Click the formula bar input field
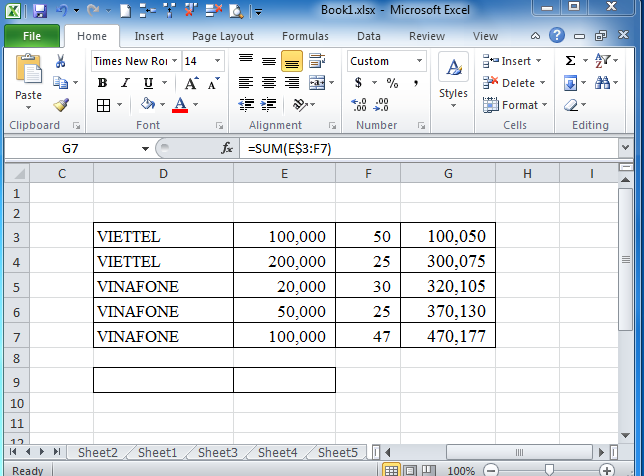 (x=429, y=148)
